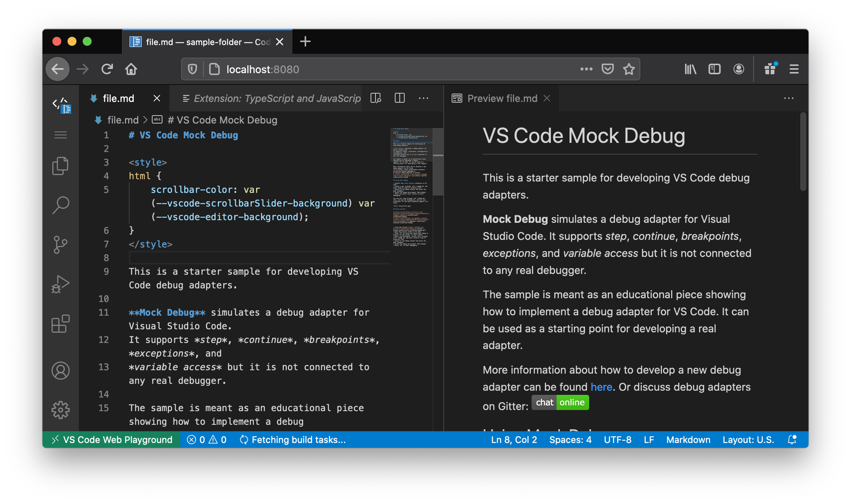Screen dimensions: 851x504
Task: Open the Manage gear icon
Action: (60, 410)
